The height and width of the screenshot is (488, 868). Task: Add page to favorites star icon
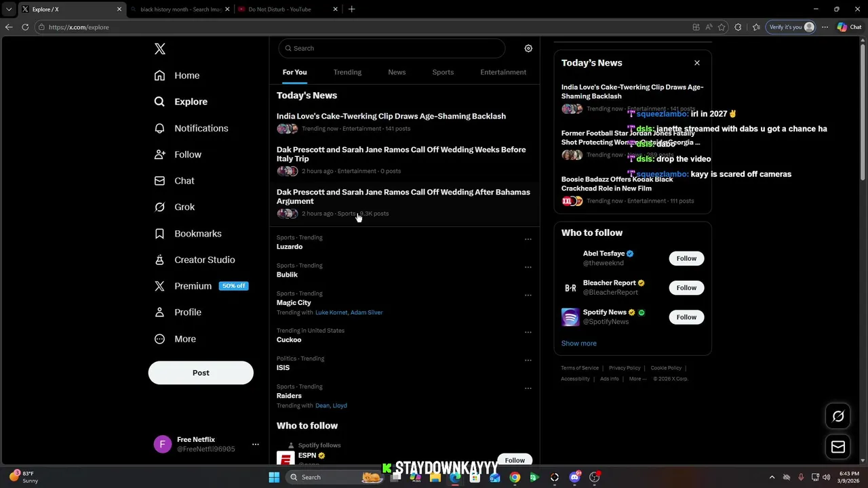click(722, 27)
